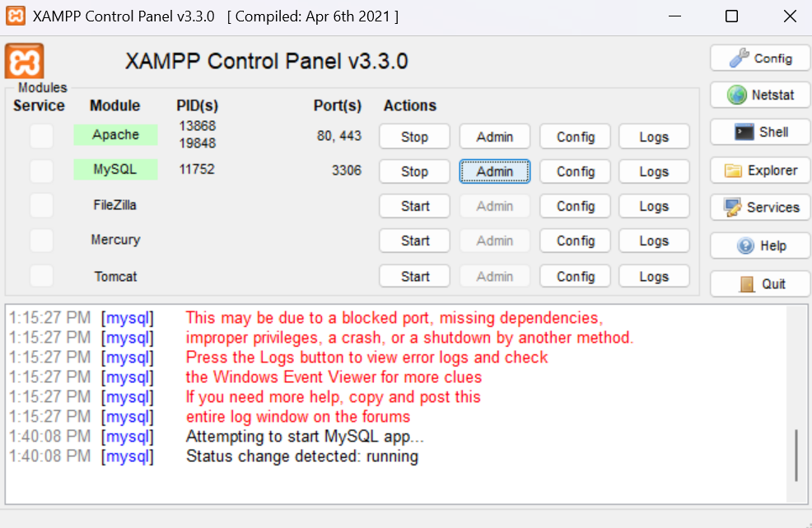This screenshot has height=528, width=812.
Task: Click the XAMPP logo above Modules
Action: click(x=23, y=61)
